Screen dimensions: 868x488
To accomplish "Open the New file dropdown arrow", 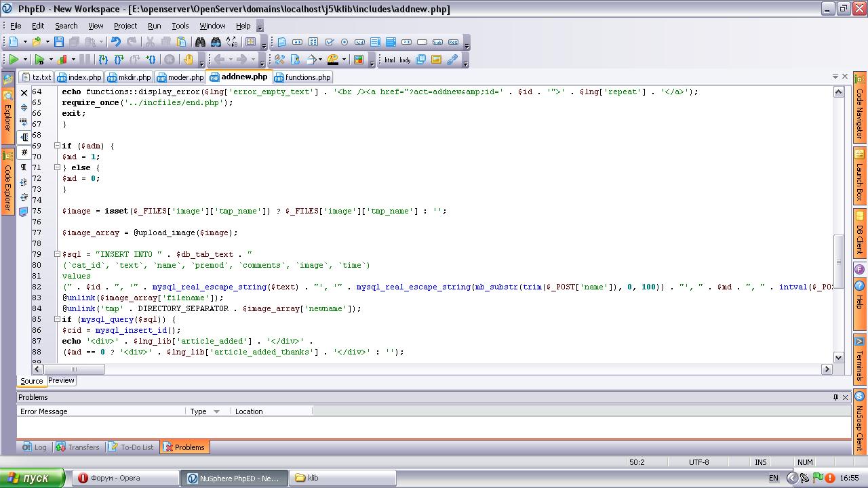I will 25,42.
